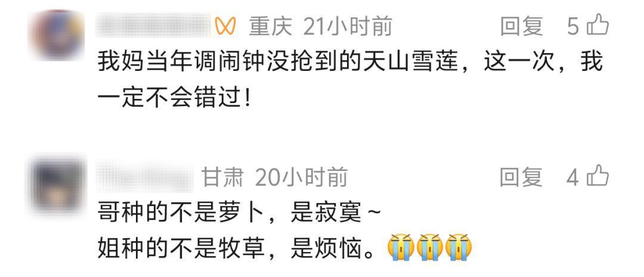This screenshot has width=644, height=277.
Task: Tap the last crying emoji
Action: [x=459, y=247]
